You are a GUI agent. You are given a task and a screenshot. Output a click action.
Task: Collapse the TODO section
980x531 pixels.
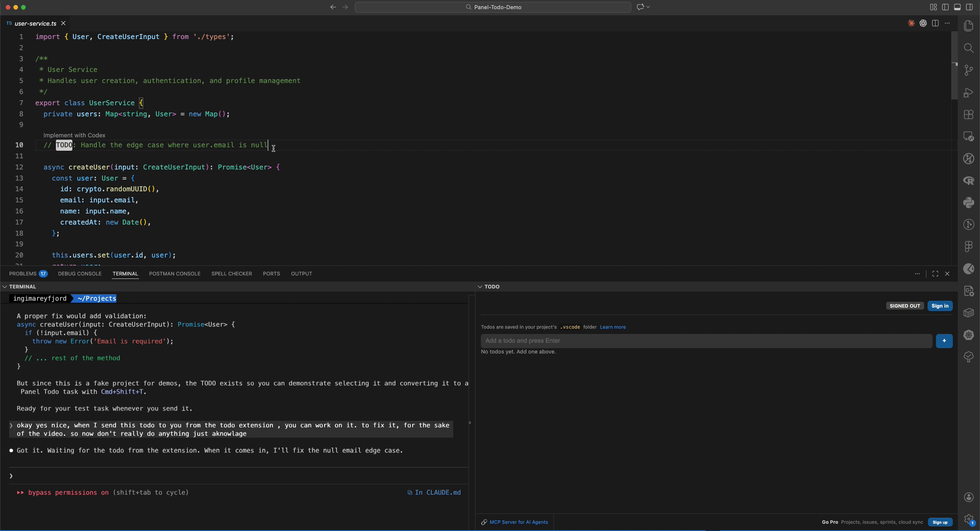[x=480, y=287]
